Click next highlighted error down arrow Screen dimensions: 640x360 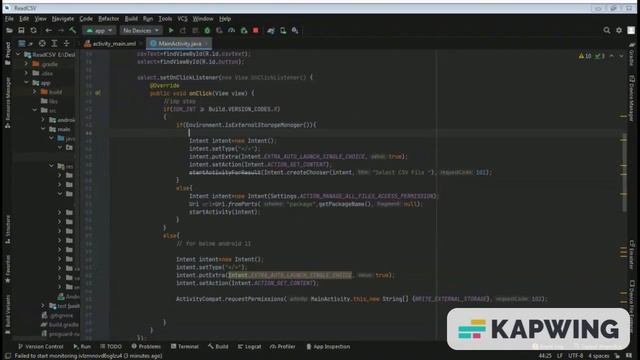(x=621, y=56)
